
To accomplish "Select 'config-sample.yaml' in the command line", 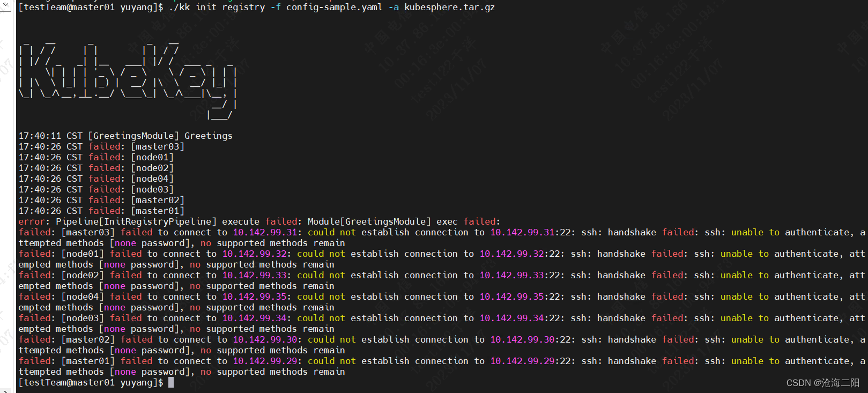I will point(334,8).
